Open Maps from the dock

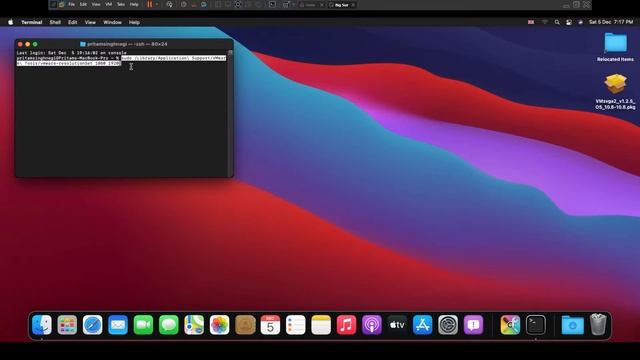coord(194,325)
